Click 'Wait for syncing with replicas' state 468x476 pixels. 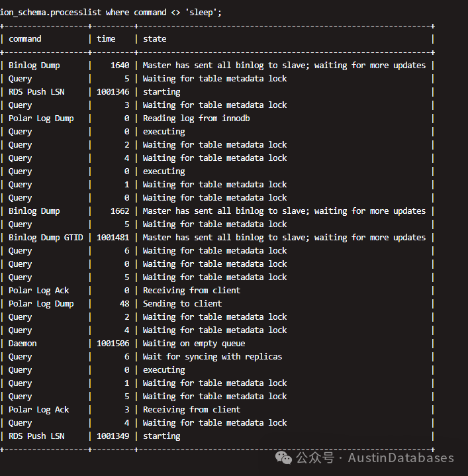(212, 357)
